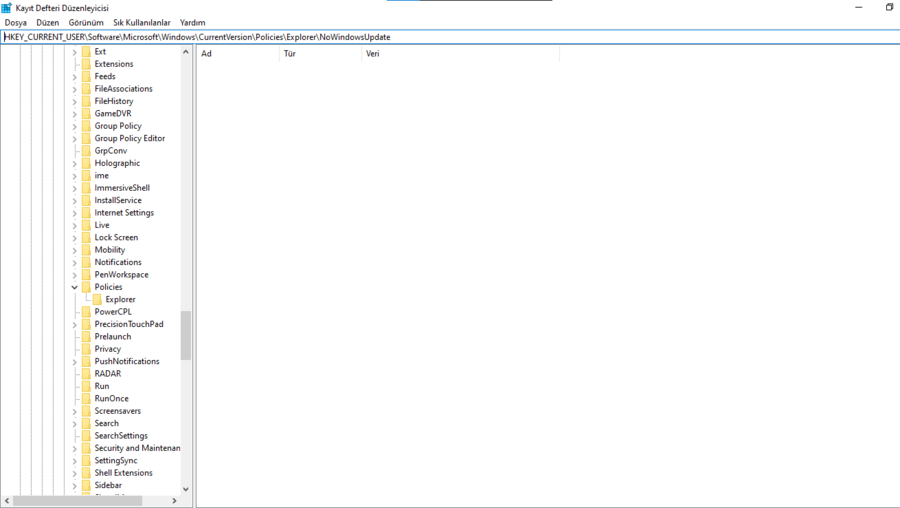The image size is (900, 508).
Task: Select the Explorer folder icon
Action: [97, 299]
